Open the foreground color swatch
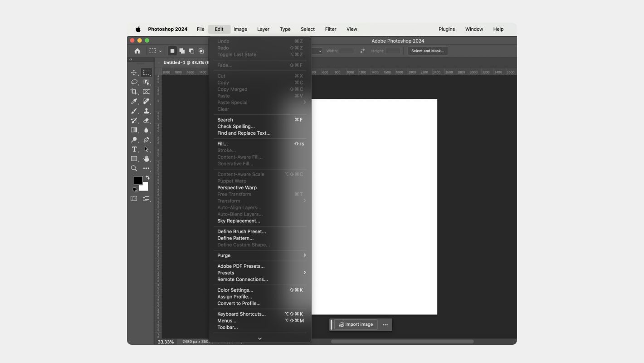644x363 pixels. point(138,181)
